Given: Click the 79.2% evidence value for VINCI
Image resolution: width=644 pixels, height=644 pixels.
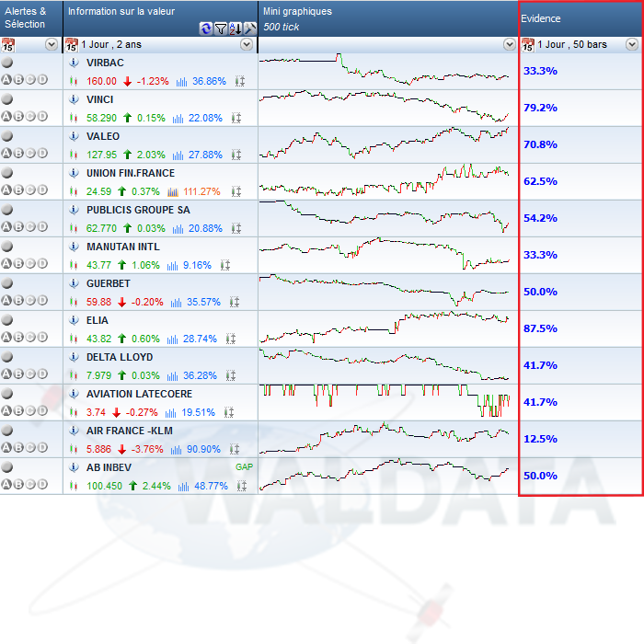Looking at the screenshot, I should pos(541,108).
